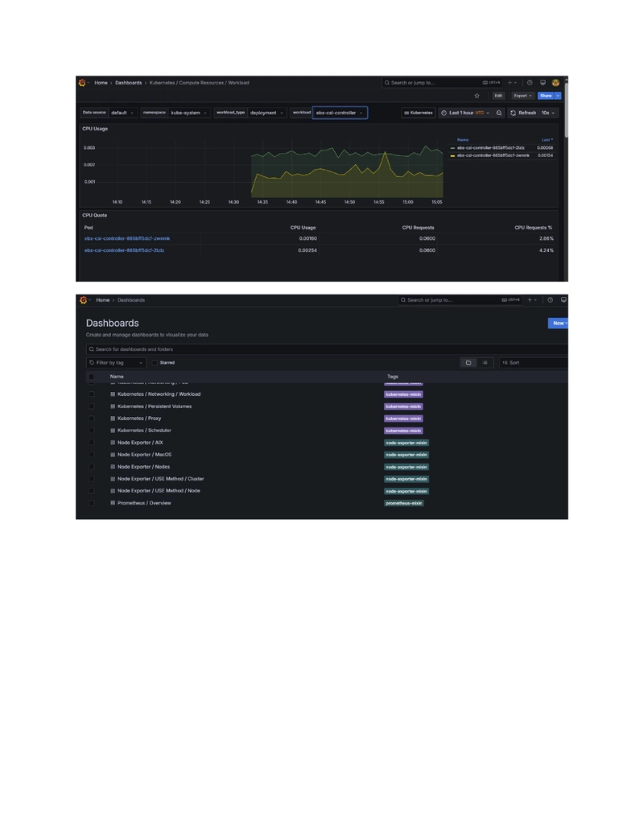Open the news icon in the workload dashboard header

[x=543, y=83]
